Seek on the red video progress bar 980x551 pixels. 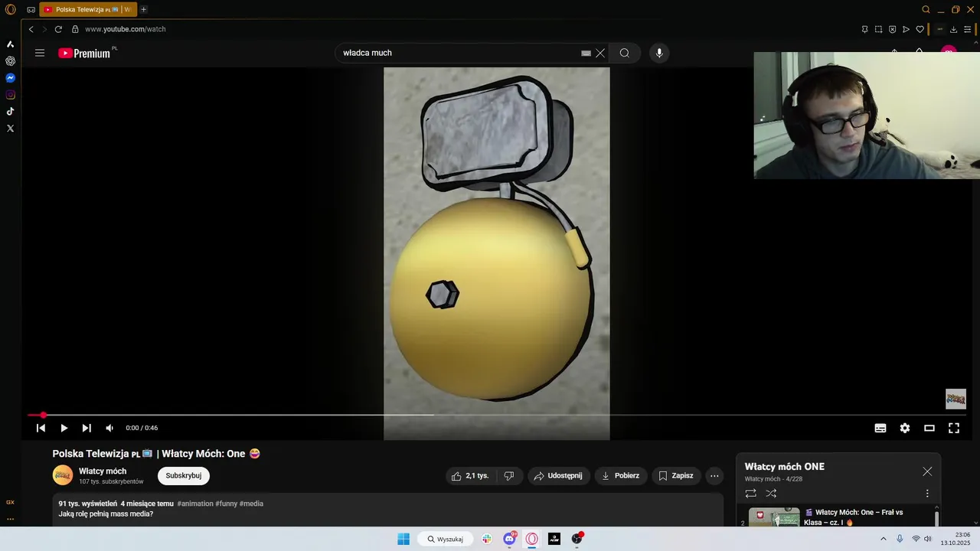click(497, 415)
